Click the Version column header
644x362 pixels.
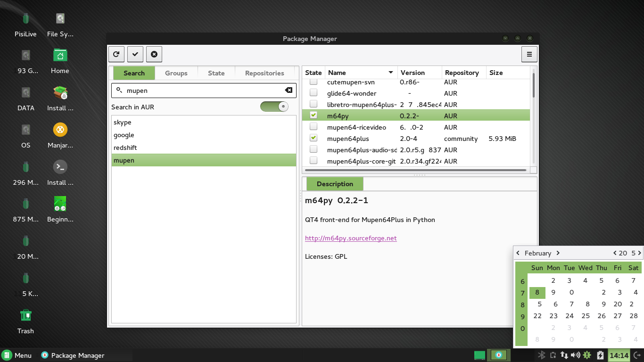click(x=420, y=73)
